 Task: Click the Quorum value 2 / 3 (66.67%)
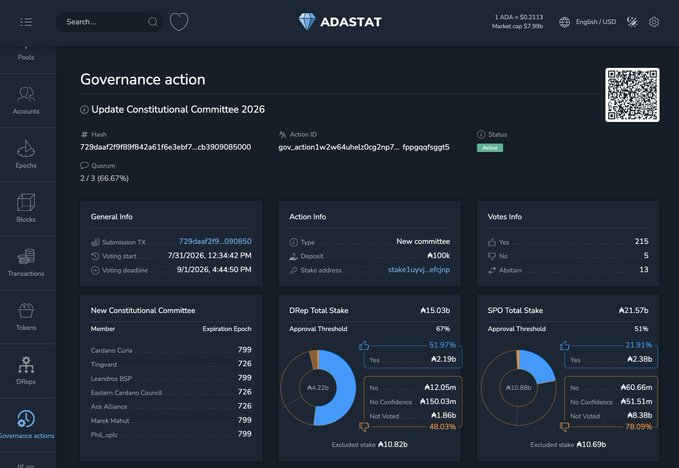coord(104,178)
